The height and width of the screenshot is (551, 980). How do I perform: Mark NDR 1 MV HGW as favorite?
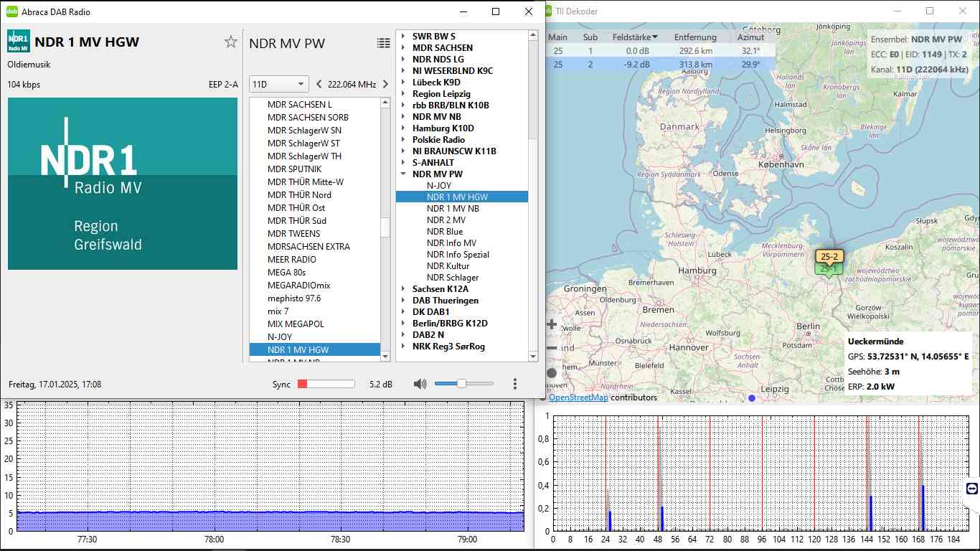[x=230, y=42]
